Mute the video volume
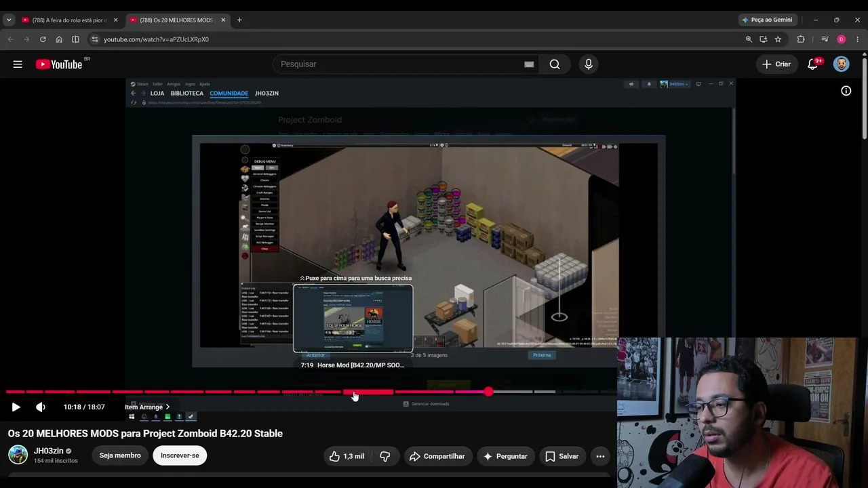Screen dimensions: 868x488 tap(41, 407)
